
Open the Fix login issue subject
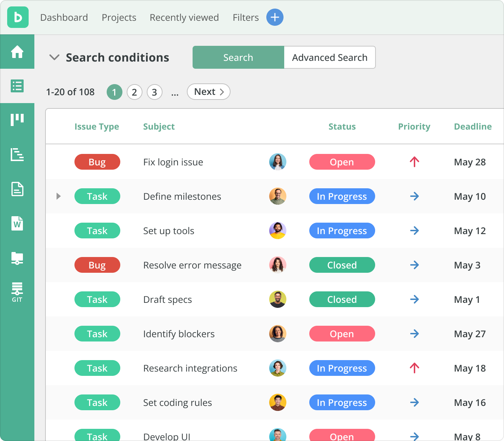(173, 162)
